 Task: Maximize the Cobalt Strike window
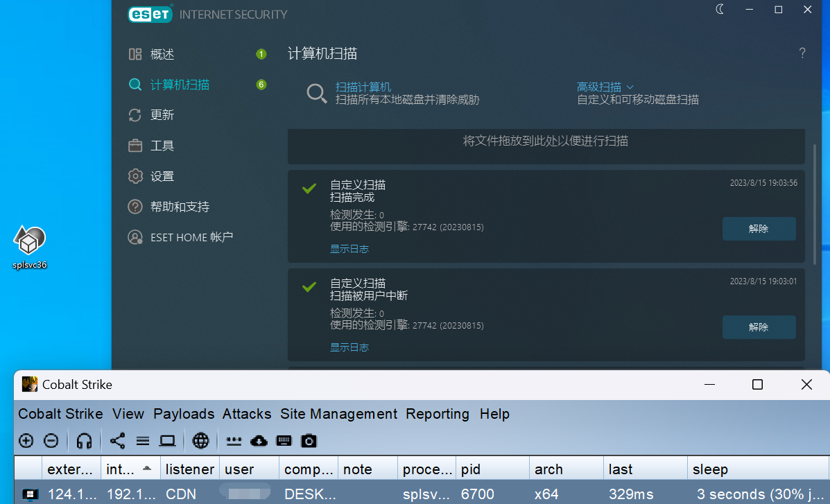pyautogui.click(x=757, y=384)
